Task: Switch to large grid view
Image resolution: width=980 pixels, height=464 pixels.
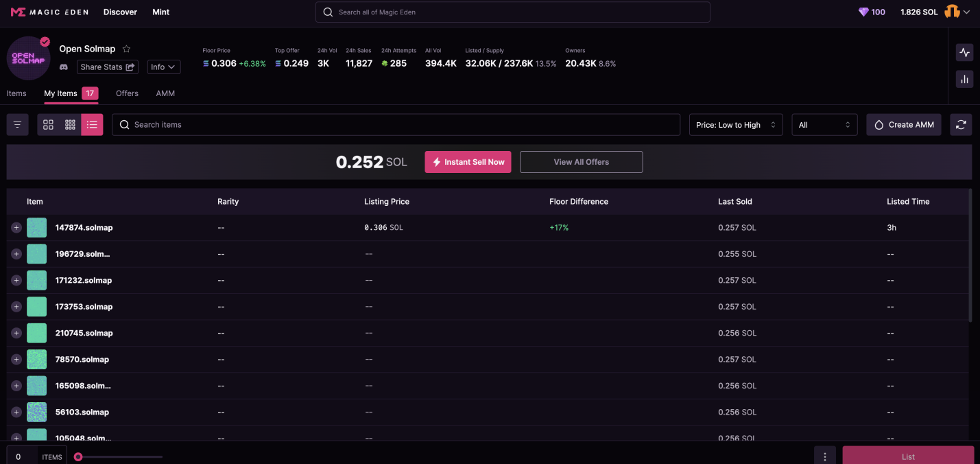Action: point(48,125)
